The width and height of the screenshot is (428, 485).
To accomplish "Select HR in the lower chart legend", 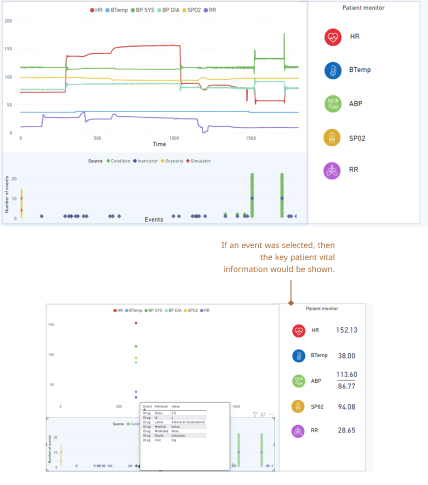I will click(x=118, y=310).
